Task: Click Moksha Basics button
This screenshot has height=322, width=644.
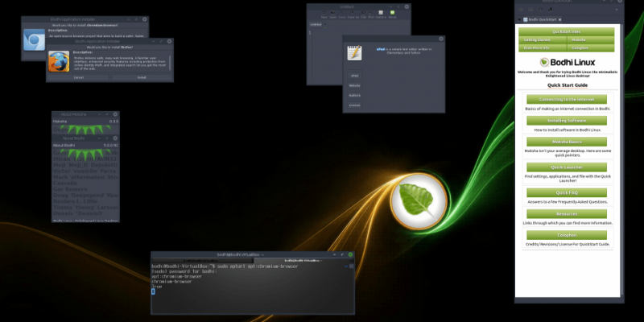Action: click(567, 142)
